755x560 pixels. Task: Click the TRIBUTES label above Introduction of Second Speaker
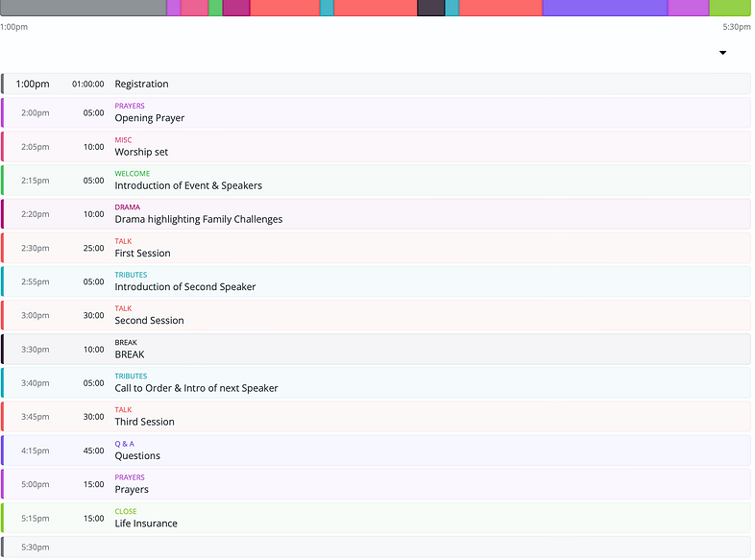click(x=131, y=275)
